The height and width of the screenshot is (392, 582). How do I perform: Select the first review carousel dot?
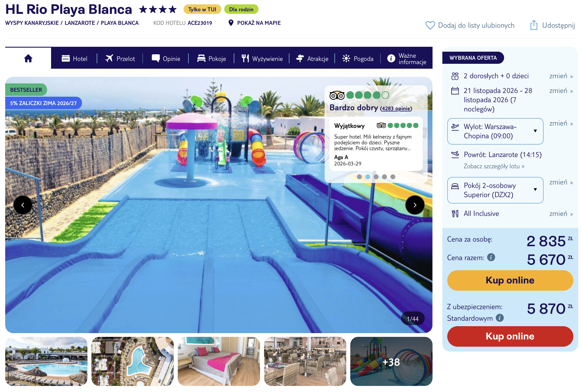coord(359,177)
